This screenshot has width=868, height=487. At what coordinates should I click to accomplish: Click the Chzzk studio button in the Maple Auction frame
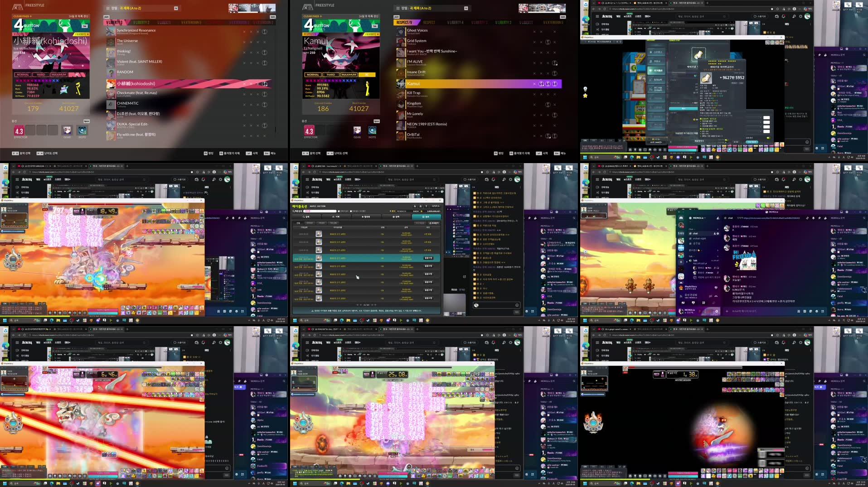coord(470,179)
